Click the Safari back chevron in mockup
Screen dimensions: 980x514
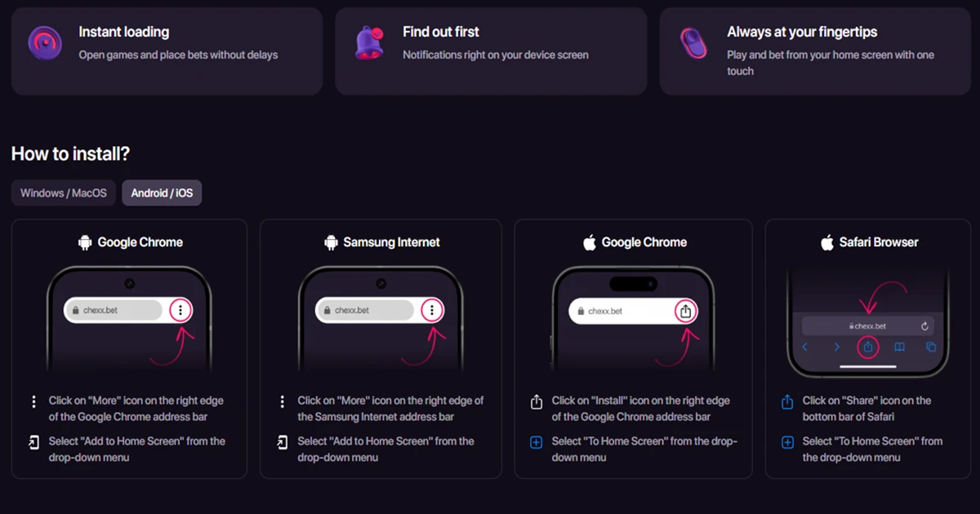[x=804, y=348]
